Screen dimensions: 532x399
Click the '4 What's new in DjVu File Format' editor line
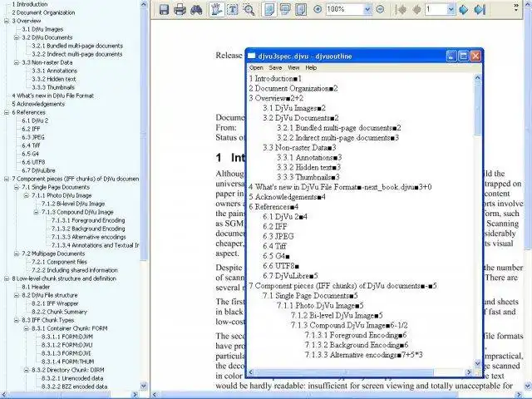point(340,187)
